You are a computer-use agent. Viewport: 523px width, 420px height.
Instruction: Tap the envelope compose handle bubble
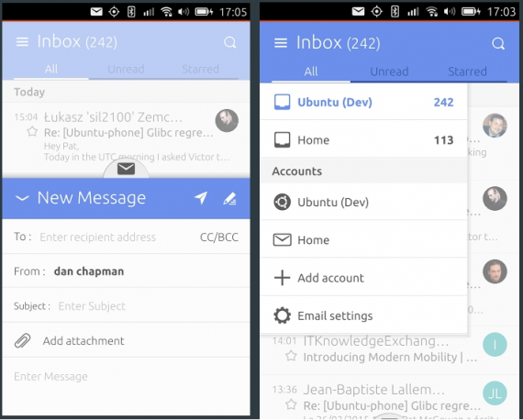tap(126, 169)
